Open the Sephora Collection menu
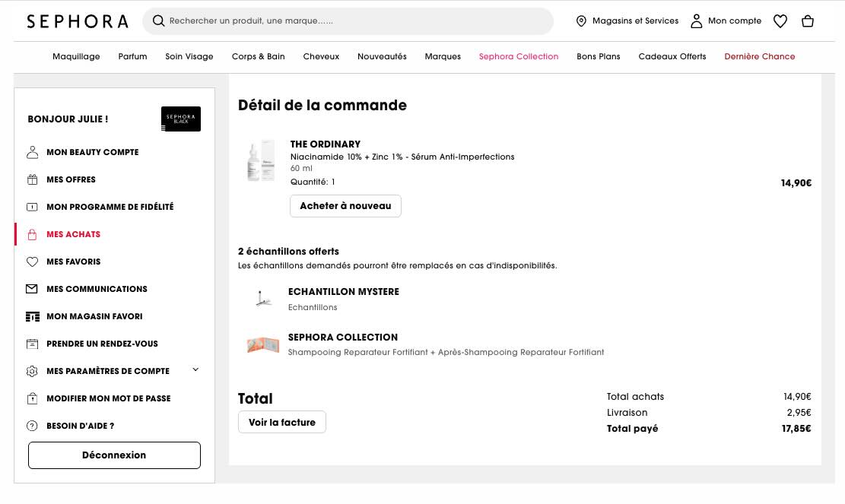This screenshot has height=504, width=845. click(519, 56)
